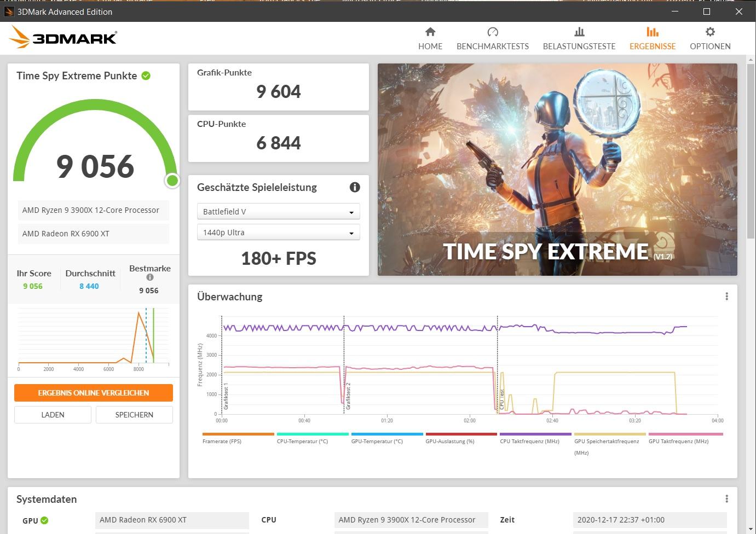This screenshot has width=756, height=534.
Task: Click the SPEICHERN button
Action: 134,415
